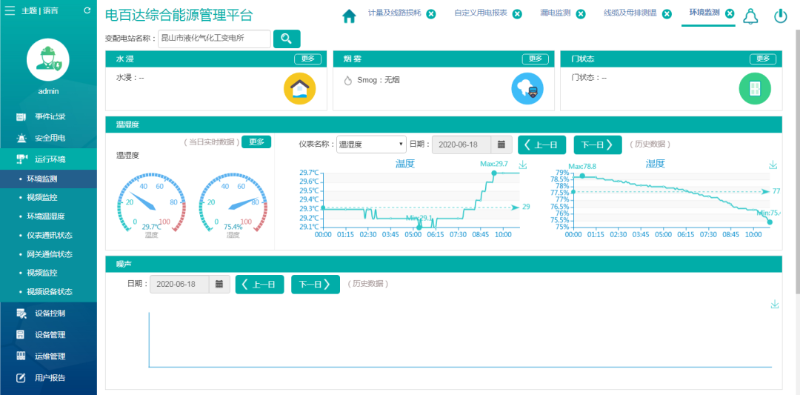Click the smoke sensor round icon
The image size is (800, 395).
click(x=527, y=88)
